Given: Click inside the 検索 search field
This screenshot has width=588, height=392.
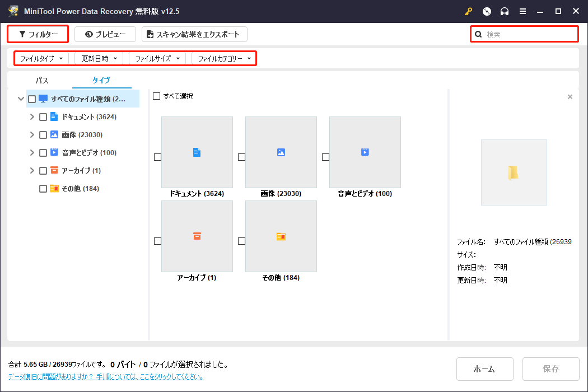Looking at the screenshot, I should 524,34.
